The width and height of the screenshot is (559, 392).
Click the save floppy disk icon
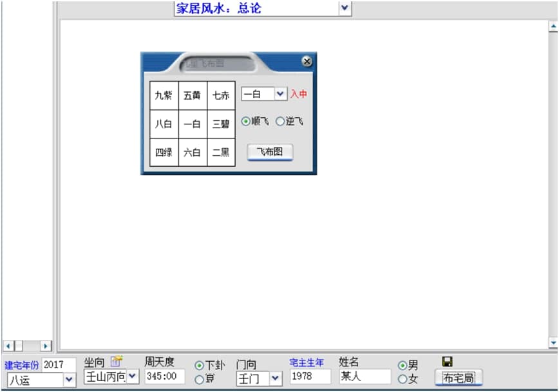(x=447, y=362)
